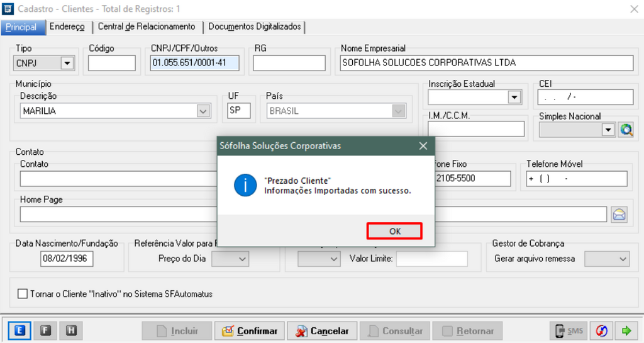Click OK in the success dialog

394,231
